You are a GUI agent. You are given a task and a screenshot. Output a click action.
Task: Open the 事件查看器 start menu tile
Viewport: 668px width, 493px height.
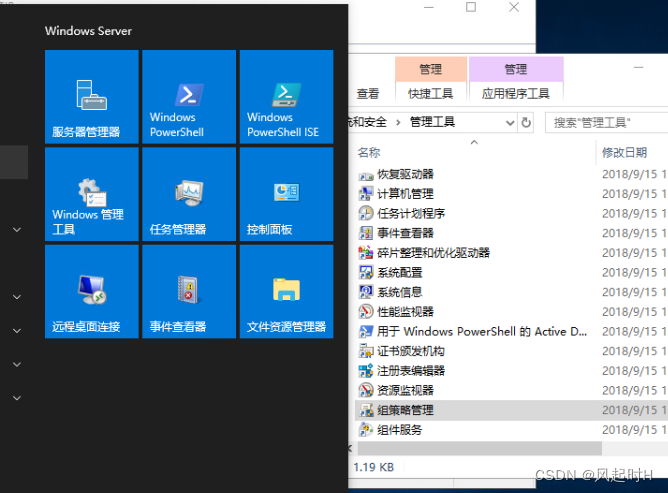point(189,291)
